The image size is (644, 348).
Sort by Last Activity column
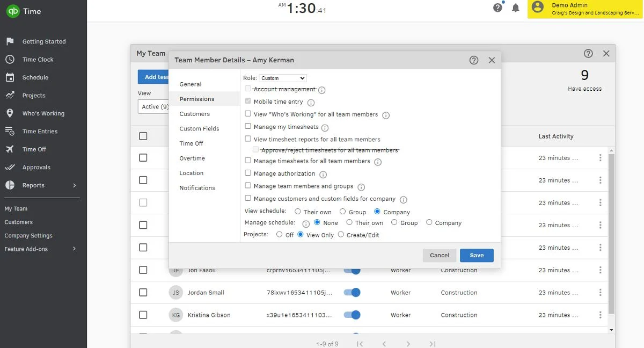[x=556, y=136]
